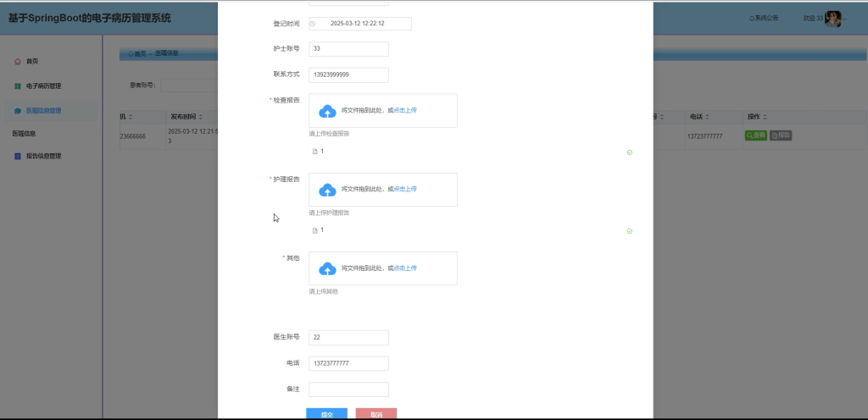Click the 医嘱信息管理 sidebar icon

[x=17, y=111]
